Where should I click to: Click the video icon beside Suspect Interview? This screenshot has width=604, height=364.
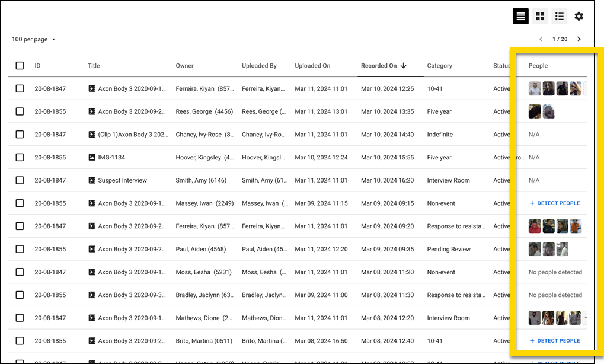coord(92,180)
